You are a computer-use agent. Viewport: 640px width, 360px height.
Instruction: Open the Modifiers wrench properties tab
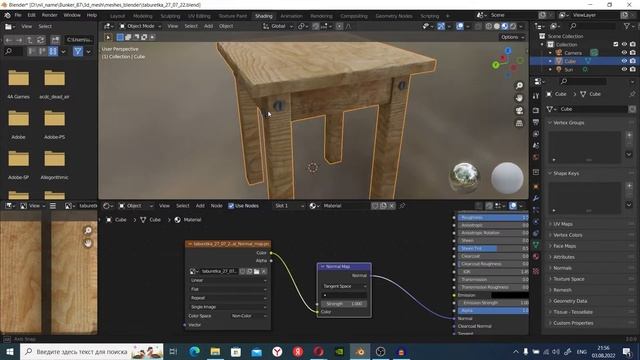[x=536, y=198]
